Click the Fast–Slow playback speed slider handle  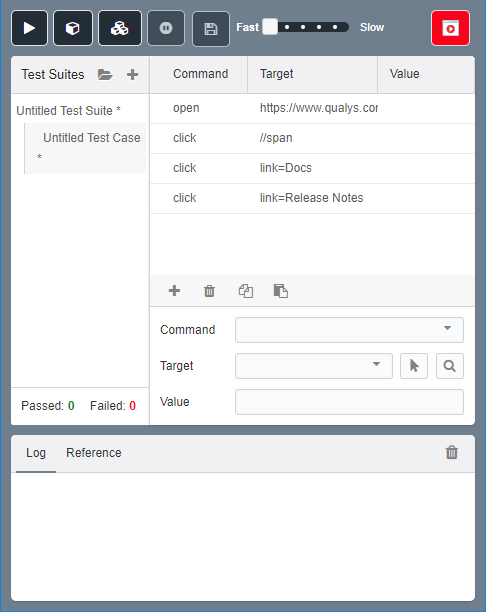tap(270, 27)
